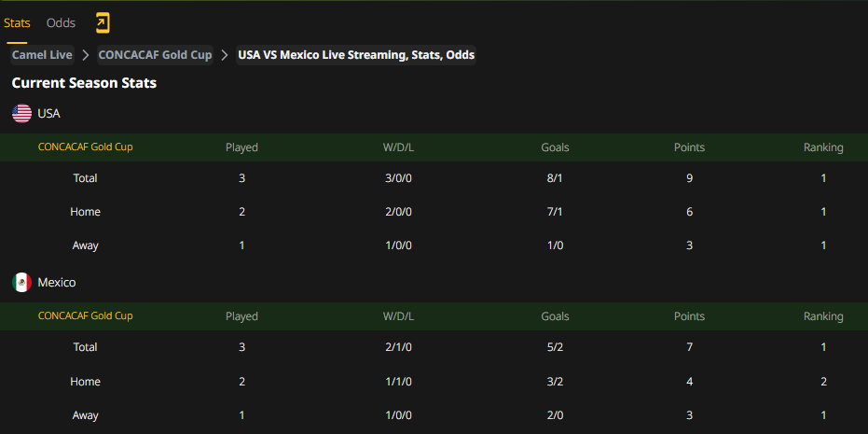Click the Mexico flag icon

21,283
